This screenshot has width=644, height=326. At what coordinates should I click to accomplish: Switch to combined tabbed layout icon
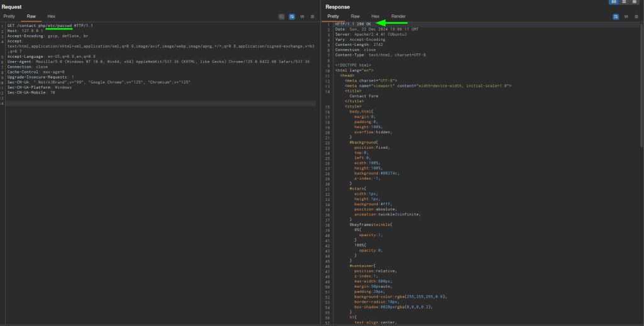(635, 3)
